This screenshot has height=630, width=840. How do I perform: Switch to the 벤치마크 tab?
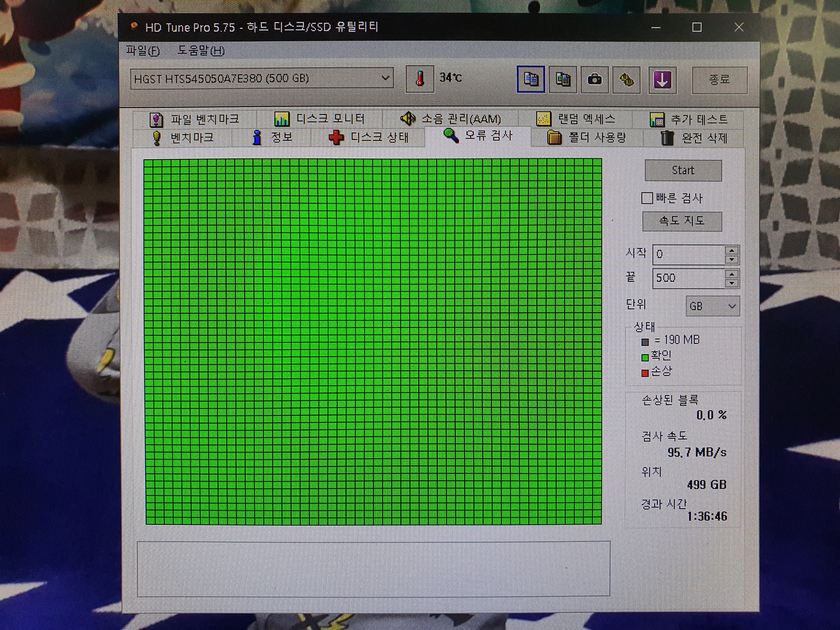[x=182, y=138]
